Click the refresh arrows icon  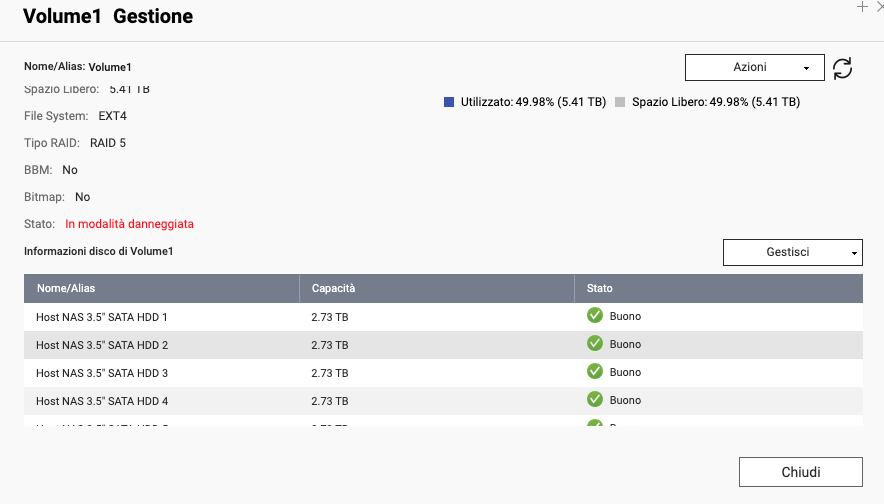(842, 68)
